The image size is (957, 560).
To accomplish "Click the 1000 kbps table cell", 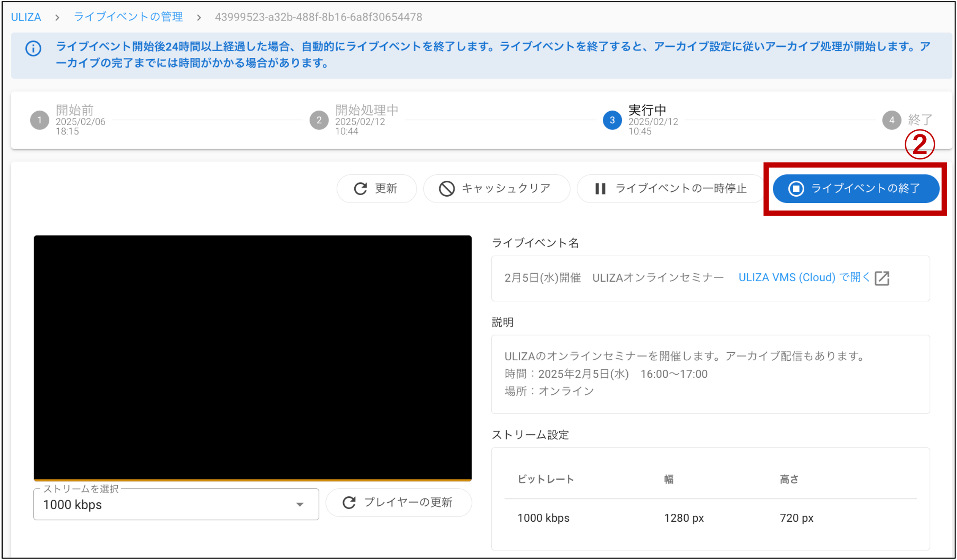I will [543, 518].
